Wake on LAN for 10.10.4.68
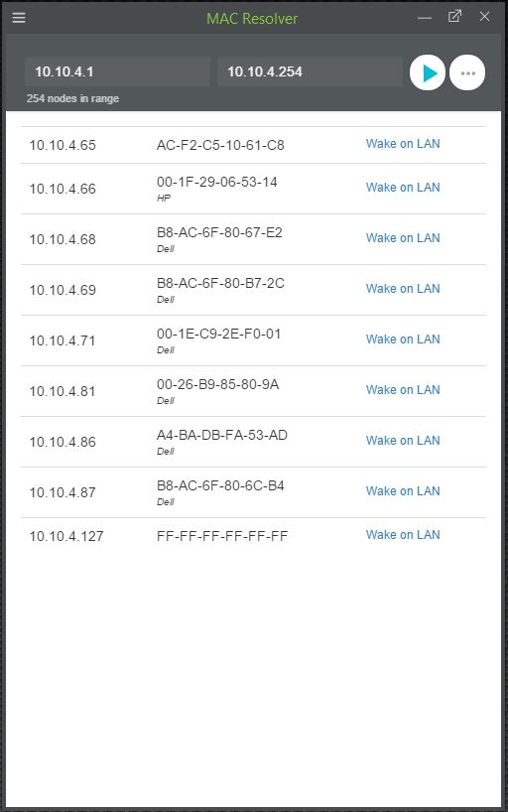Viewport: 508px width, 812px height. point(403,237)
